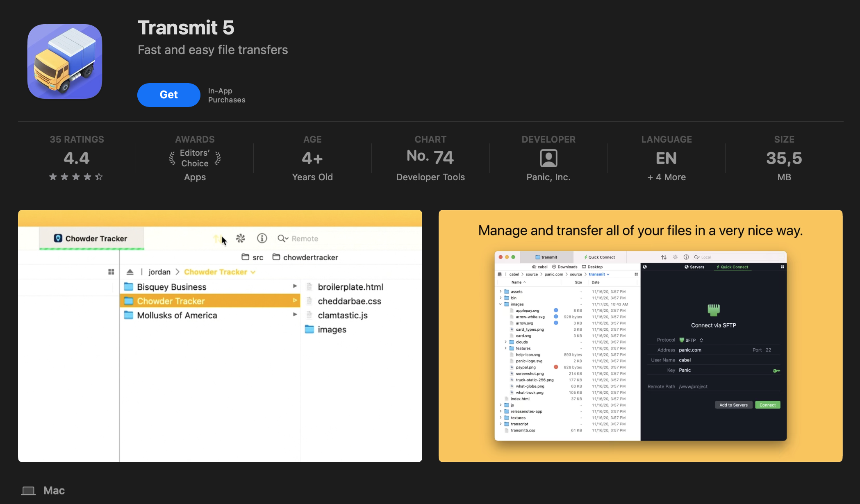
Task: Click the 35,5 MB size info
Action: click(784, 158)
